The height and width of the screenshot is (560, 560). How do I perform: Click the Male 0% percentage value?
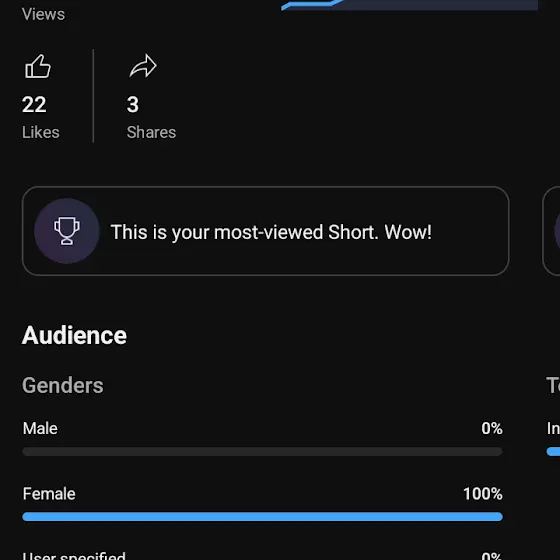[x=492, y=429]
